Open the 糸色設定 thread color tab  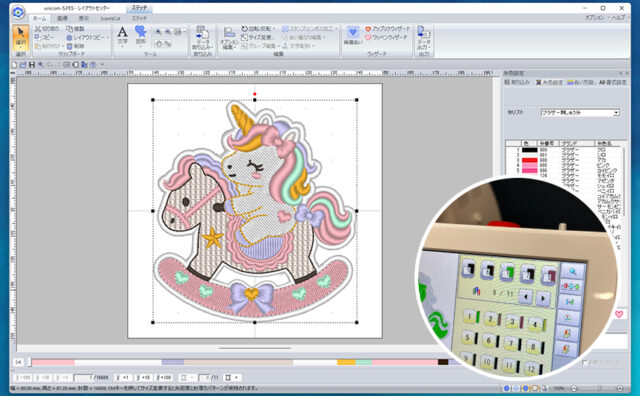tap(549, 82)
